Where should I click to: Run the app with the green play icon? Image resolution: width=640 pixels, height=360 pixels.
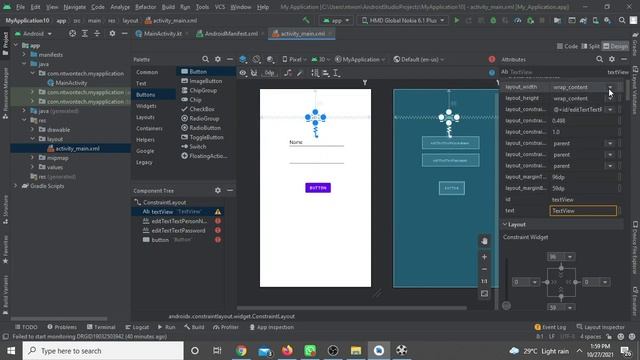456,20
